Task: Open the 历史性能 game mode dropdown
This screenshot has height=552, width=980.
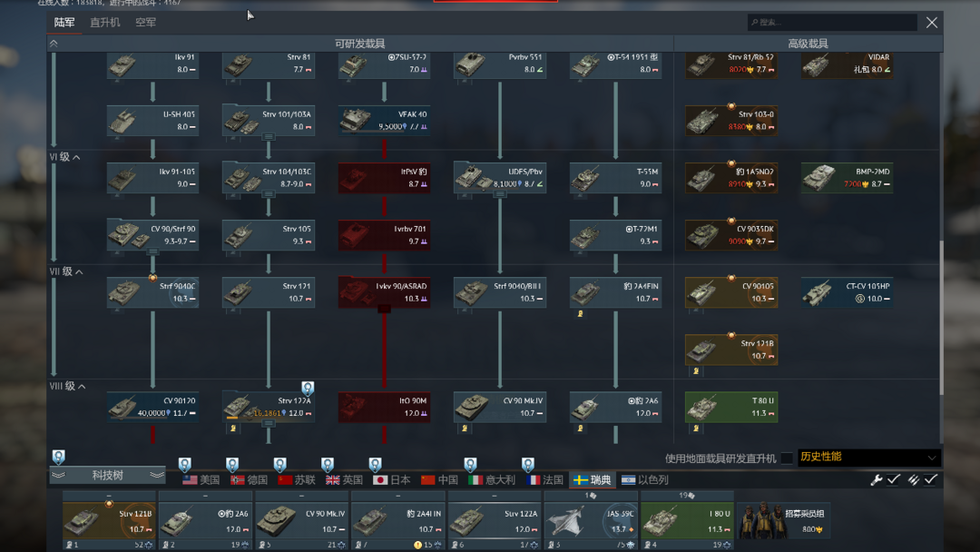Action: 868,458
